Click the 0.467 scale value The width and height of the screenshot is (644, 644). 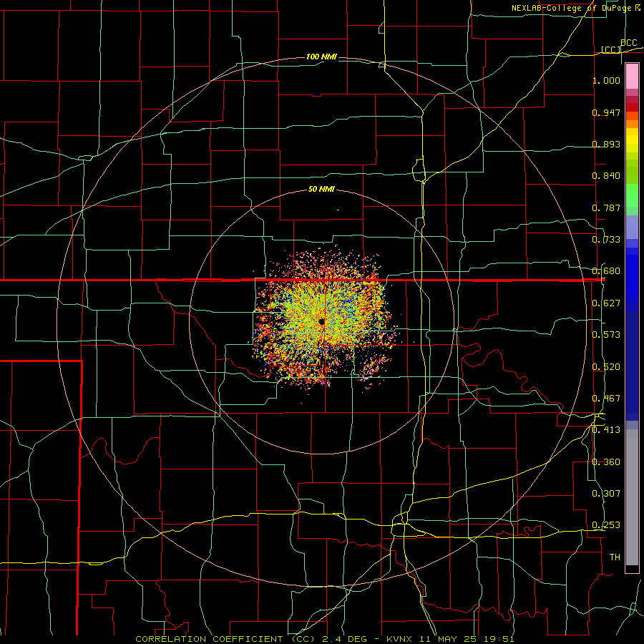(x=606, y=399)
